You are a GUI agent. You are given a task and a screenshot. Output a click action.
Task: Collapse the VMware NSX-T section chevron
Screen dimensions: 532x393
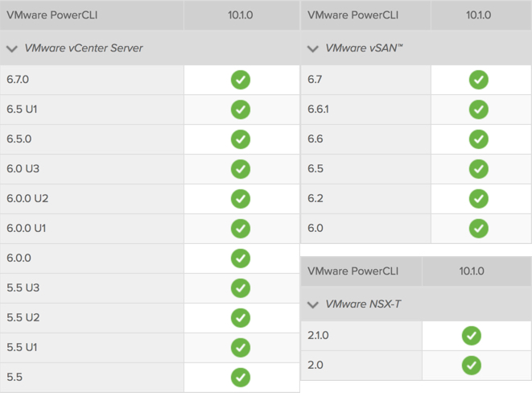click(313, 305)
